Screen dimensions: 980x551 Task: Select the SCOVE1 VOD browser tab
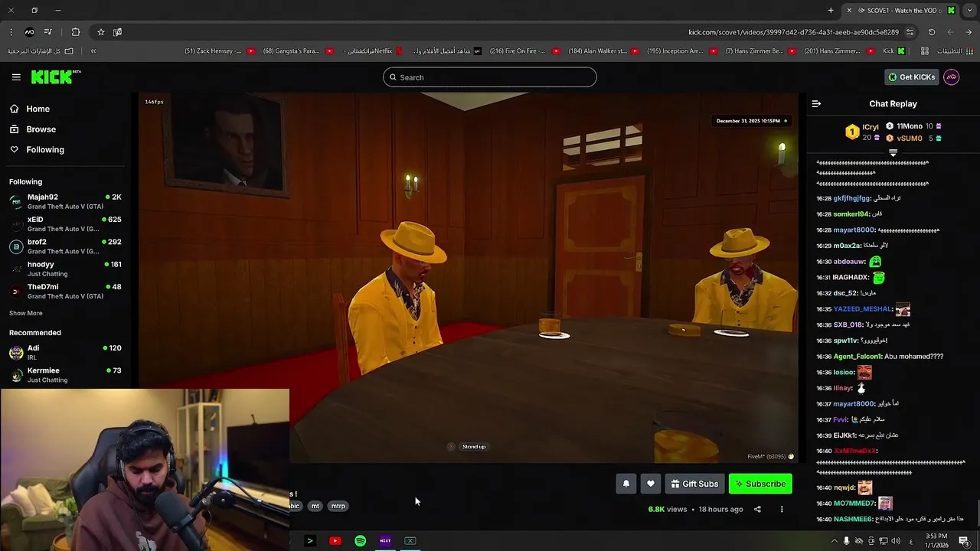(902, 10)
